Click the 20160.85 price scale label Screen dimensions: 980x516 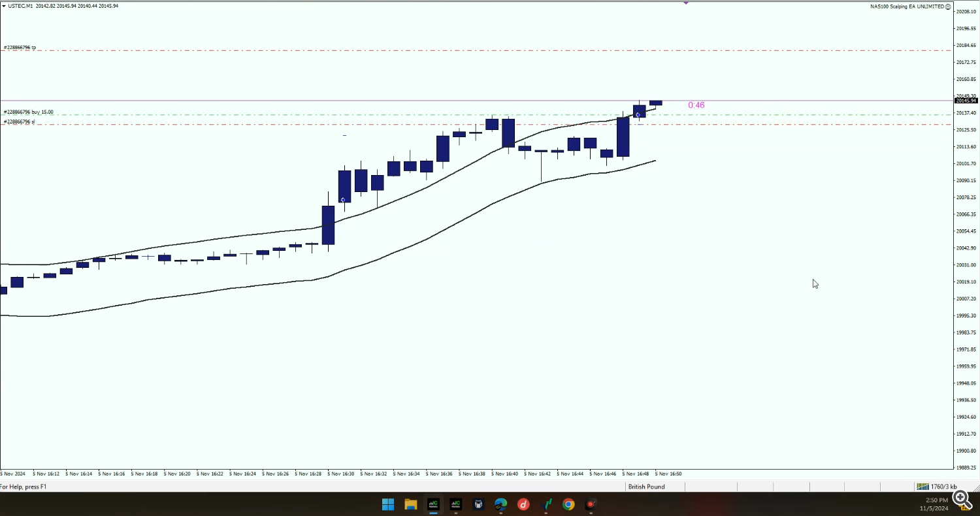(x=966, y=80)
